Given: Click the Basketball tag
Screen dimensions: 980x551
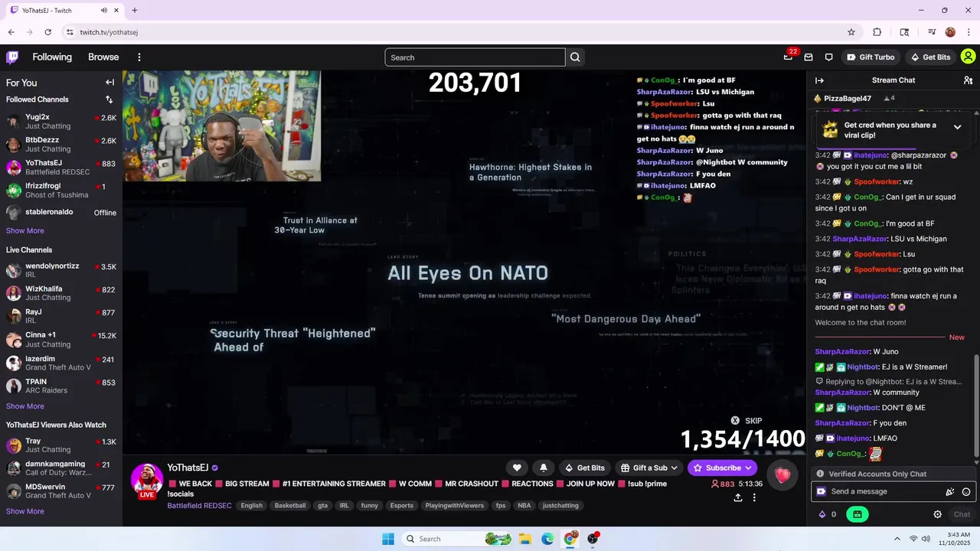Looking at the screenshot, I should [x=290, y=505].
